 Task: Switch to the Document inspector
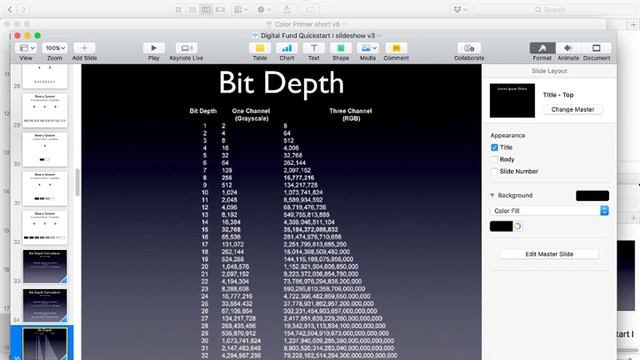(x=596, y=48)
